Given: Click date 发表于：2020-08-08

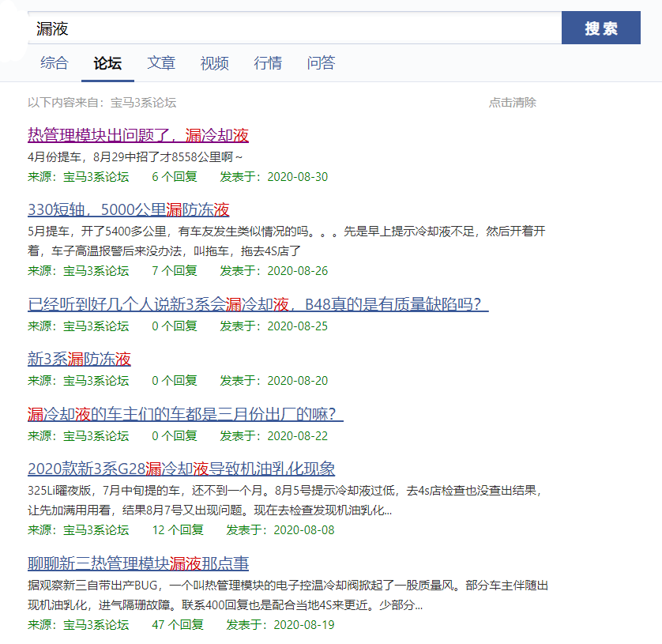Looking at the screenshot, I should (280, 530).
